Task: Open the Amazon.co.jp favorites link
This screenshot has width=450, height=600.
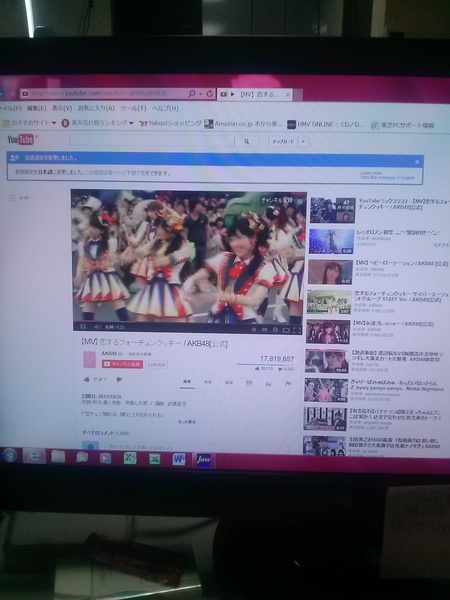Action: [244, 124]
